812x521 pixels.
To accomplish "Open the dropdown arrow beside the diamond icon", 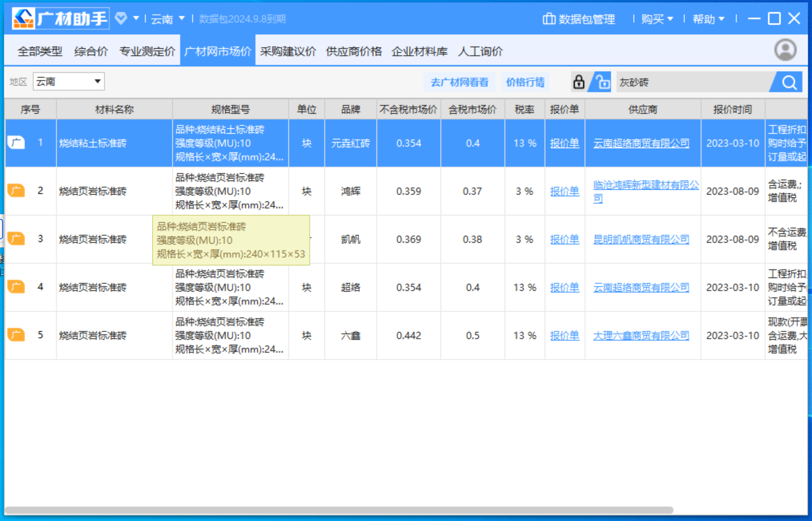I will (x=136, y=19).
